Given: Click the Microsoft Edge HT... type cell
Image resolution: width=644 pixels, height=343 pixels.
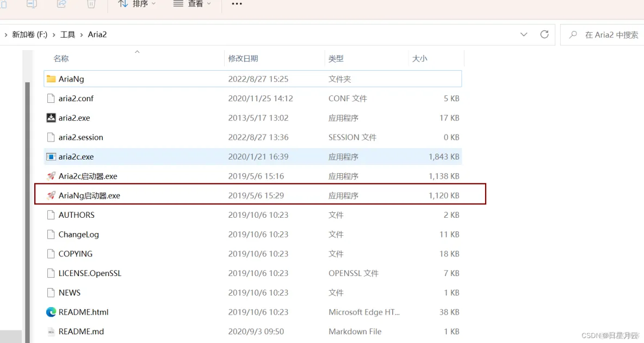Looking at the screenshot, I should pos(364,312).
